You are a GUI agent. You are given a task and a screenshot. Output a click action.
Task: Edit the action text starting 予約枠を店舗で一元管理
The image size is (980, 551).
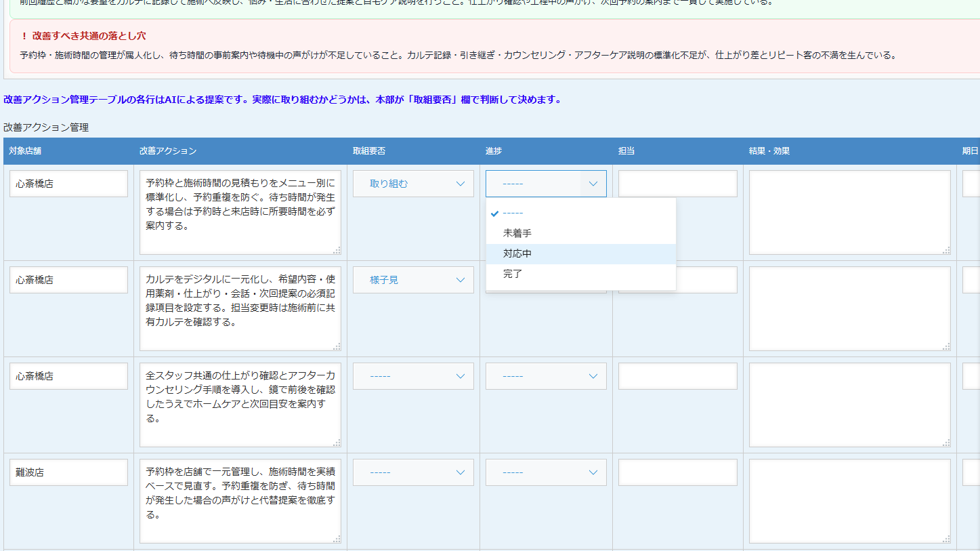[x=240, y=501]
